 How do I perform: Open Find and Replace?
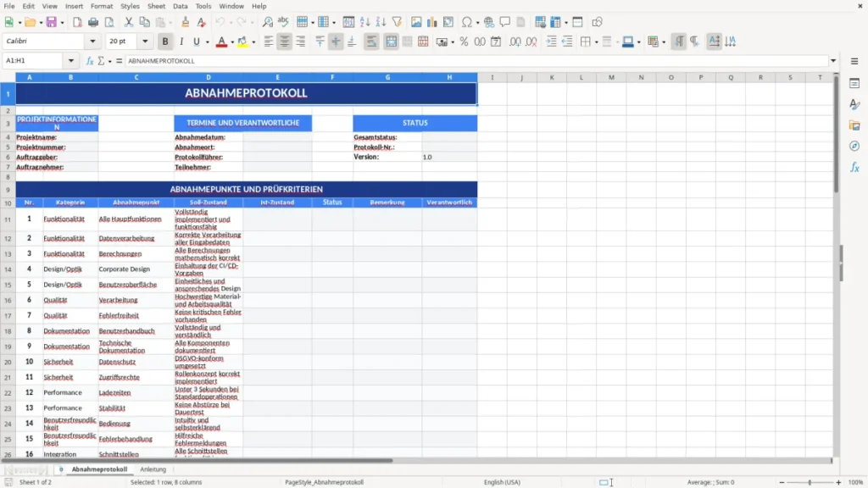(267, 22)
